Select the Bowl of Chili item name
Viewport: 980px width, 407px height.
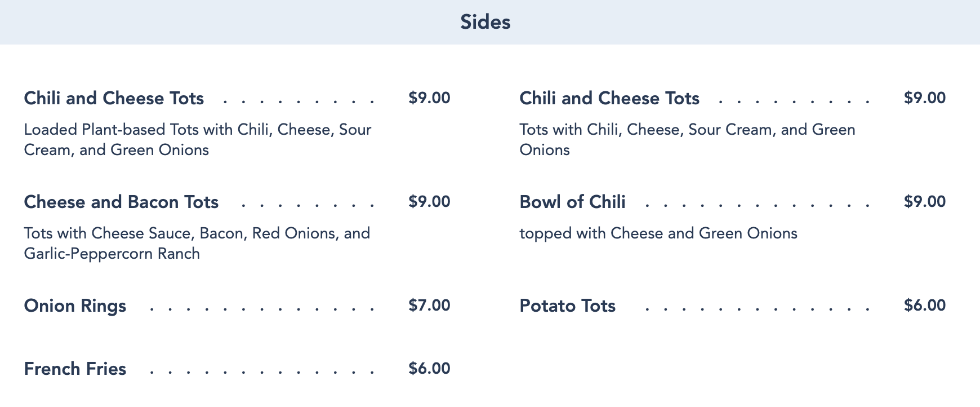pyautogui.click(x=572, y=202)
